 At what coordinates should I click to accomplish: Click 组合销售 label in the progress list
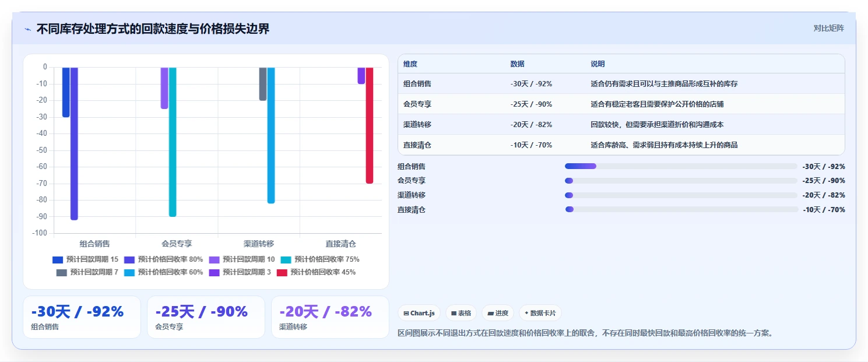[412, 166]
